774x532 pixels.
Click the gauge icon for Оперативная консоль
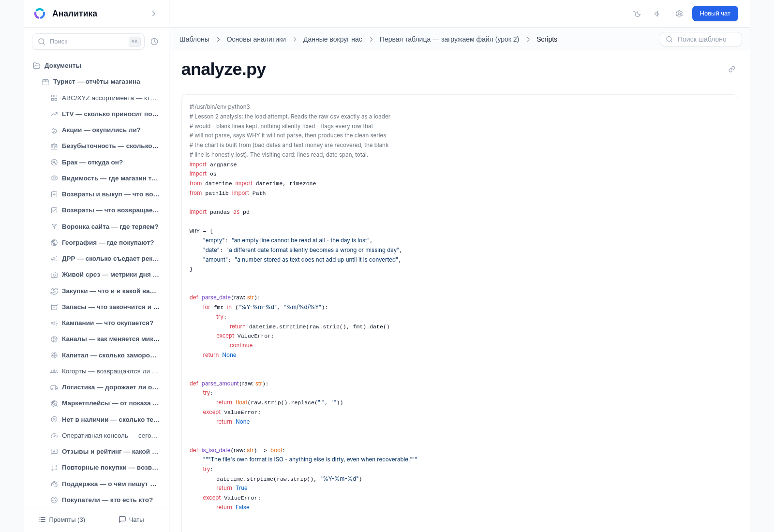pos(54,436)
